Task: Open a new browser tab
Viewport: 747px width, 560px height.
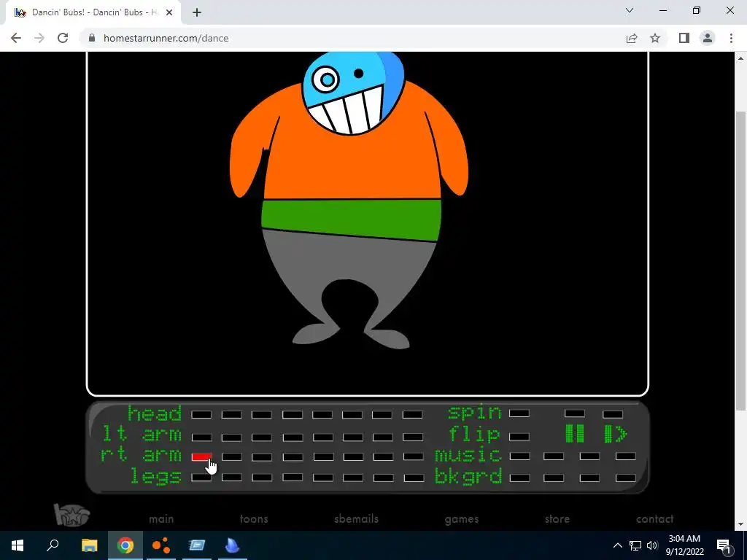Action: pyautogui.click(x=197, y=12)
